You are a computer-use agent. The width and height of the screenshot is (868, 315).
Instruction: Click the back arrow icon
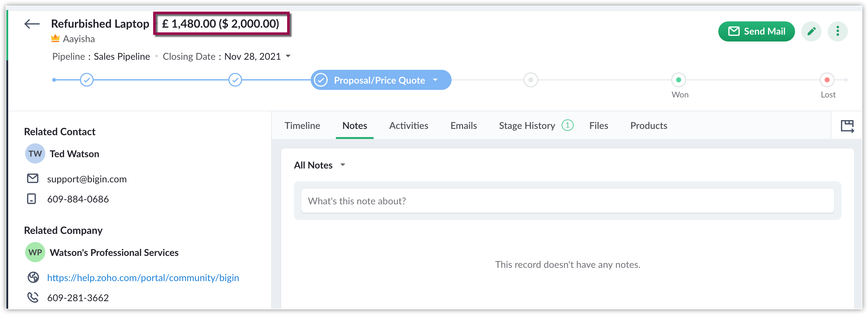[x=32, y=24]
